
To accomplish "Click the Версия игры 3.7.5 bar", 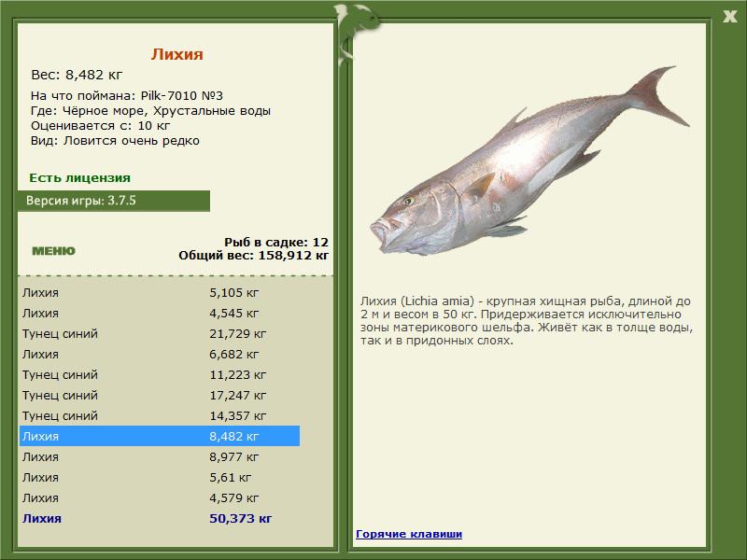I will (113, 201).
